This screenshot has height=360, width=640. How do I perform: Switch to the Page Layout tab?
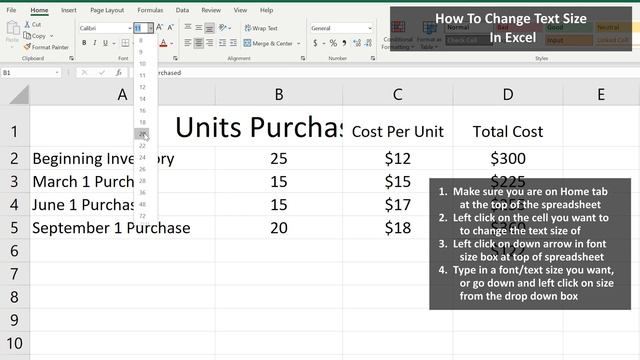pyautogui.click(x=107, y=10)
